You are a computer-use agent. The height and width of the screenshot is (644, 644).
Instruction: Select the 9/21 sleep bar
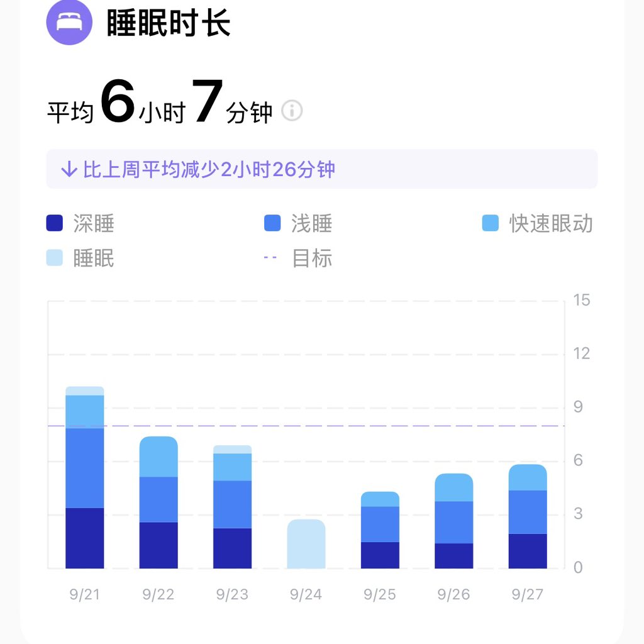click(85, 477)
